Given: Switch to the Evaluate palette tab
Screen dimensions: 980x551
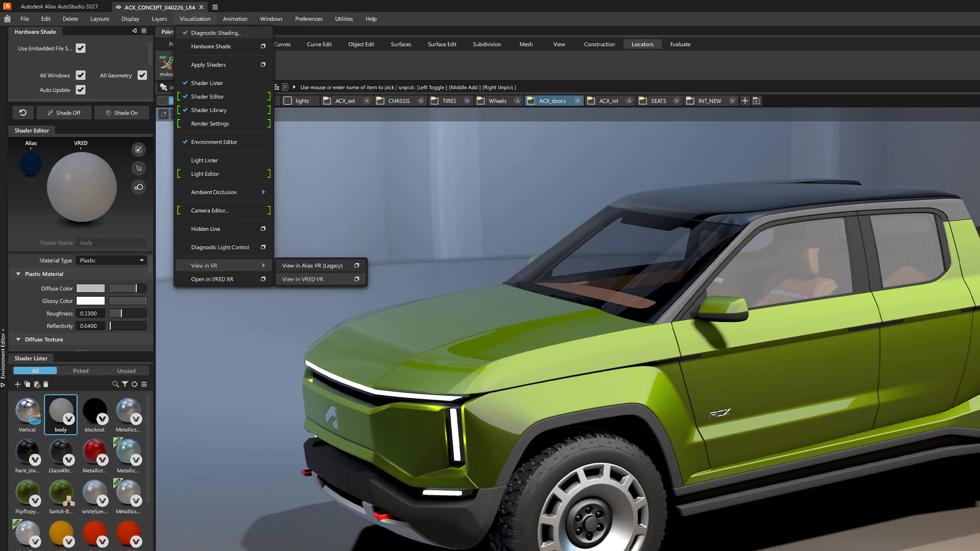Looking at the screenshot, I should pyautogui.click(x=680, y=44).
